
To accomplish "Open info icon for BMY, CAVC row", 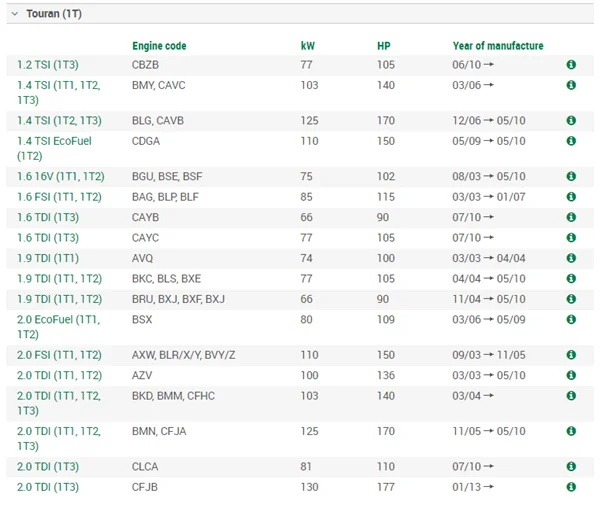I will pyautogui.click(x=571, y=85).
